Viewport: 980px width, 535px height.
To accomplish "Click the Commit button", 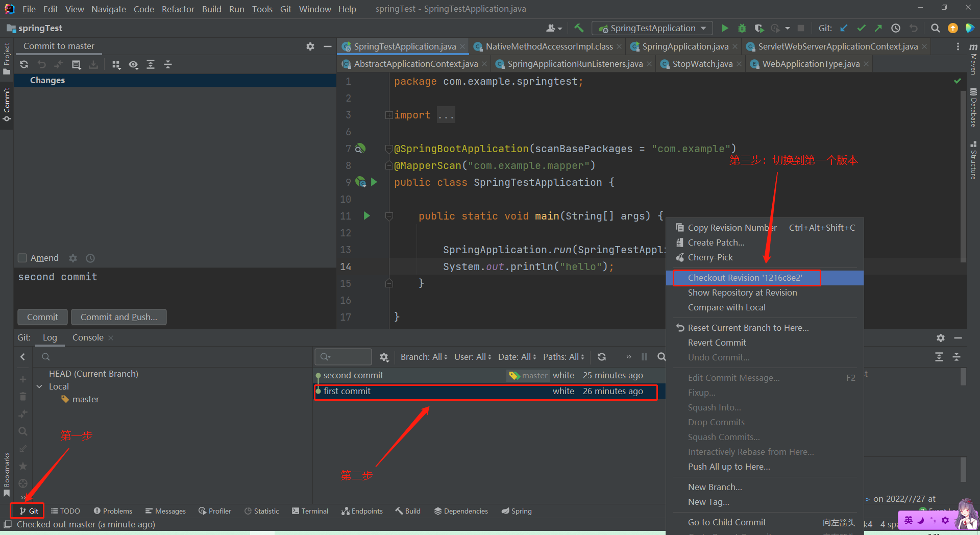I will (42, 317).
